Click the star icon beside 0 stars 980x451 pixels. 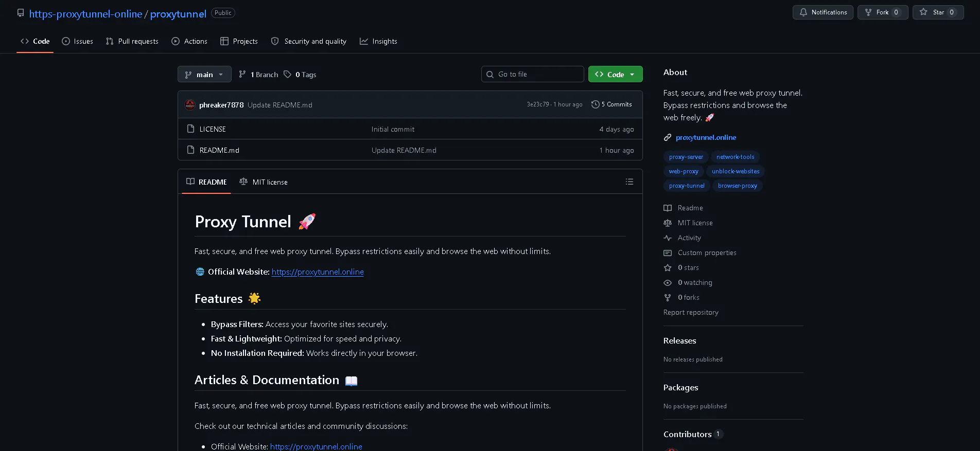[668, 267]
